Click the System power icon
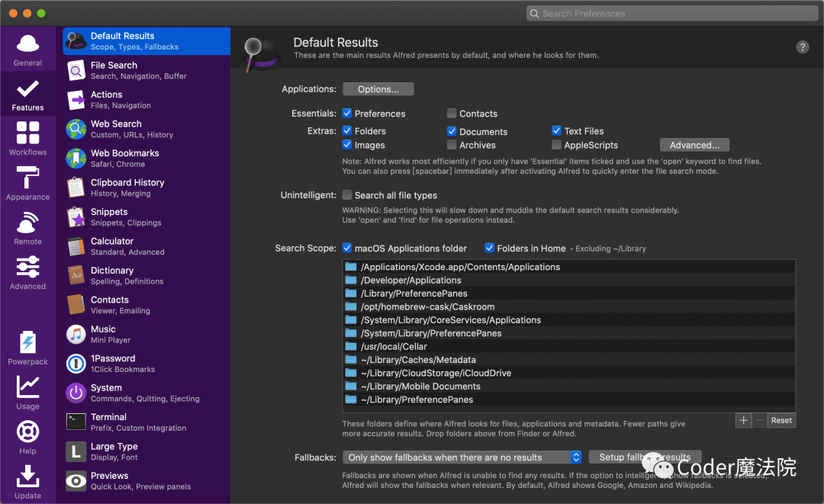Image resolution: width=824 pixels, height=504 pixels. [76, 393]
